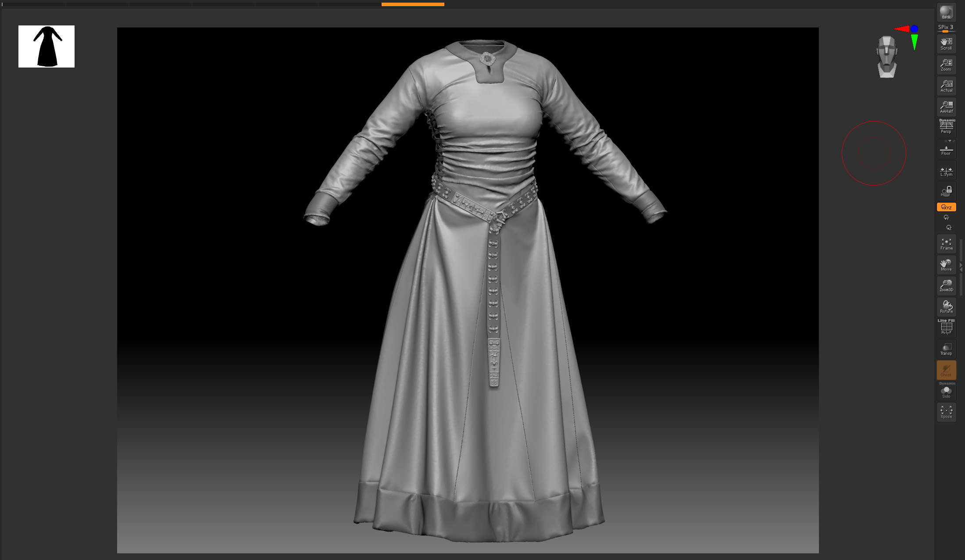This screenshot has height=560, width=965.
Task: Select the Scroll document tool
Action: coord(946,44)
